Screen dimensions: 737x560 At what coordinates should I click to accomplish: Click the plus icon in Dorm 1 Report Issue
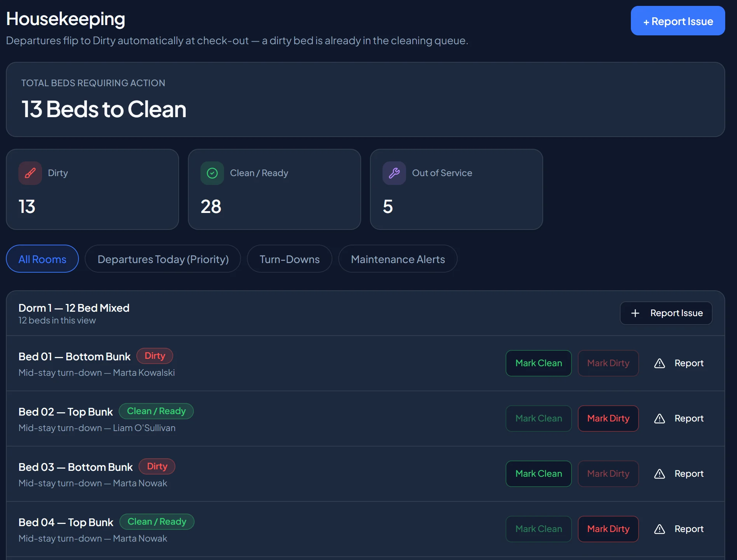click(x=635, y=313)
